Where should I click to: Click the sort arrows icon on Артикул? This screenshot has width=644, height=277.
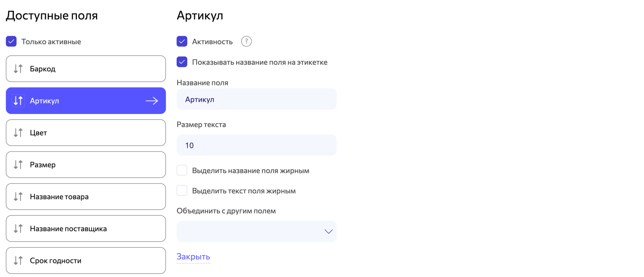(x=18, y=100)
